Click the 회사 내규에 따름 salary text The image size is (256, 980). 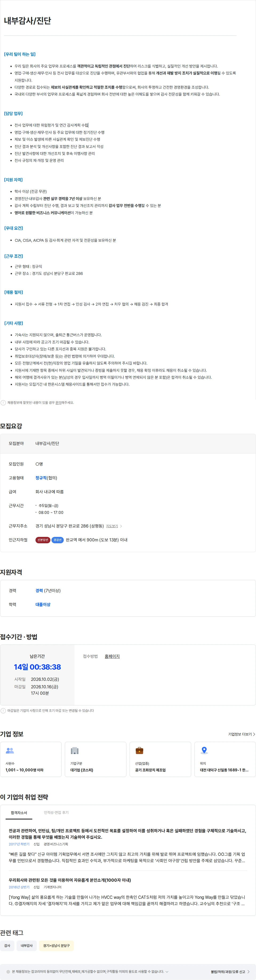[x=49, y=492]
